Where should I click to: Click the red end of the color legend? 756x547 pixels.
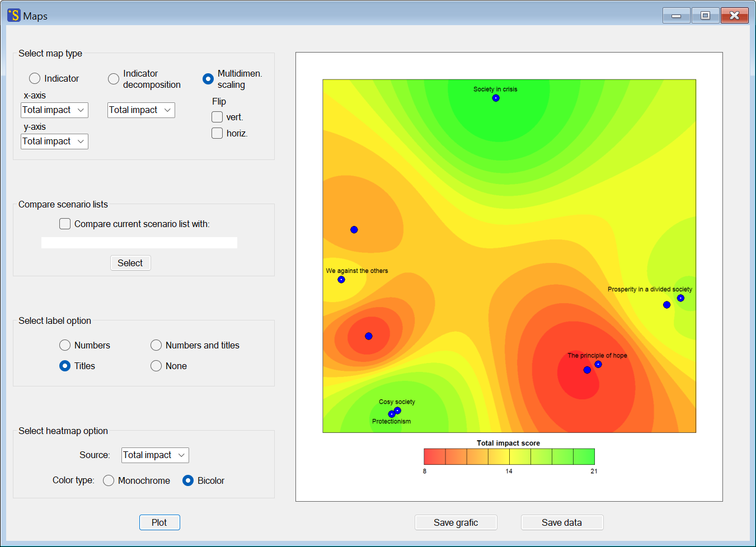tap(434, 456)
